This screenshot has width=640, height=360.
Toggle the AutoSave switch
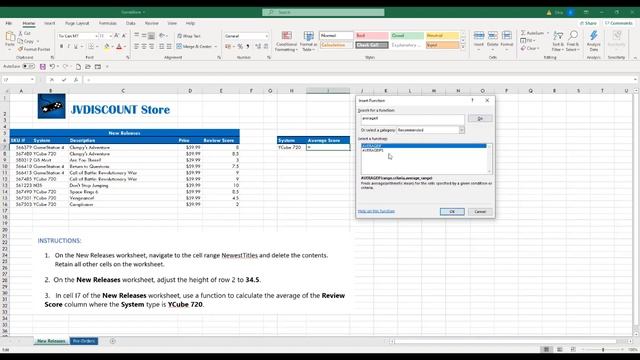point(28,66)
